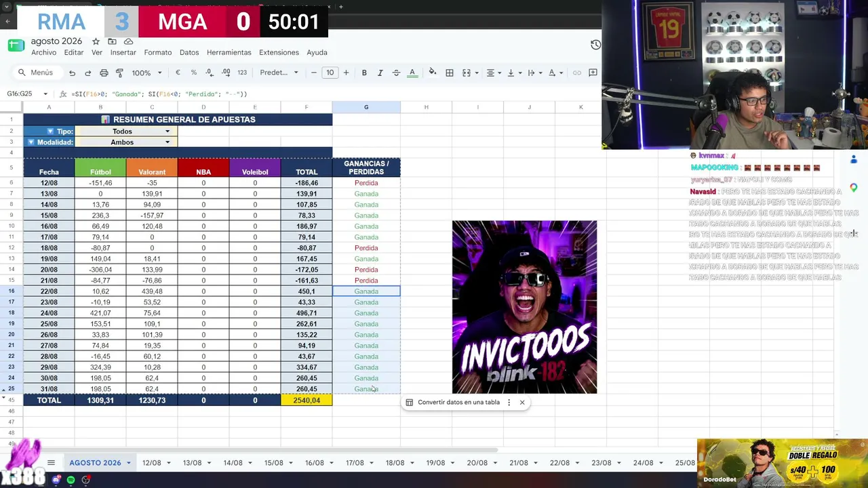
Task: Click the document title agosto 2026
Action: (x=56, y=41)
